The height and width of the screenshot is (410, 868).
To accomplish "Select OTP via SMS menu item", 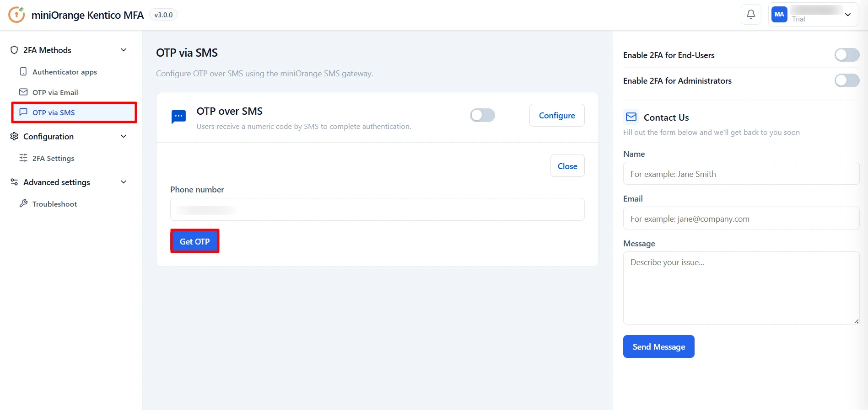I will click(x=74, y=112).
